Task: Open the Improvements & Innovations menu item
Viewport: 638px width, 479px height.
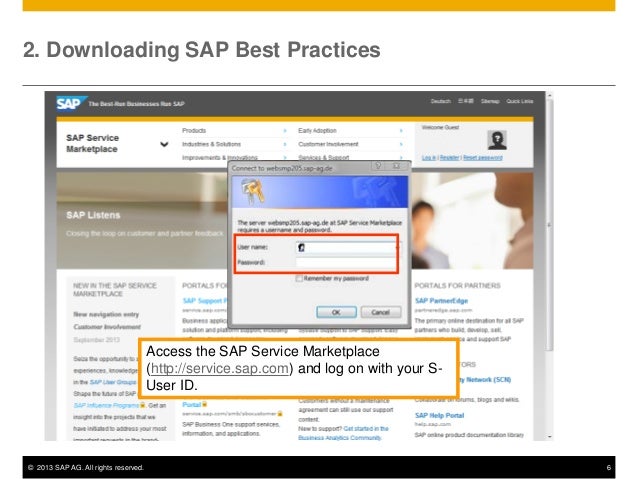Action: point(220,157)
